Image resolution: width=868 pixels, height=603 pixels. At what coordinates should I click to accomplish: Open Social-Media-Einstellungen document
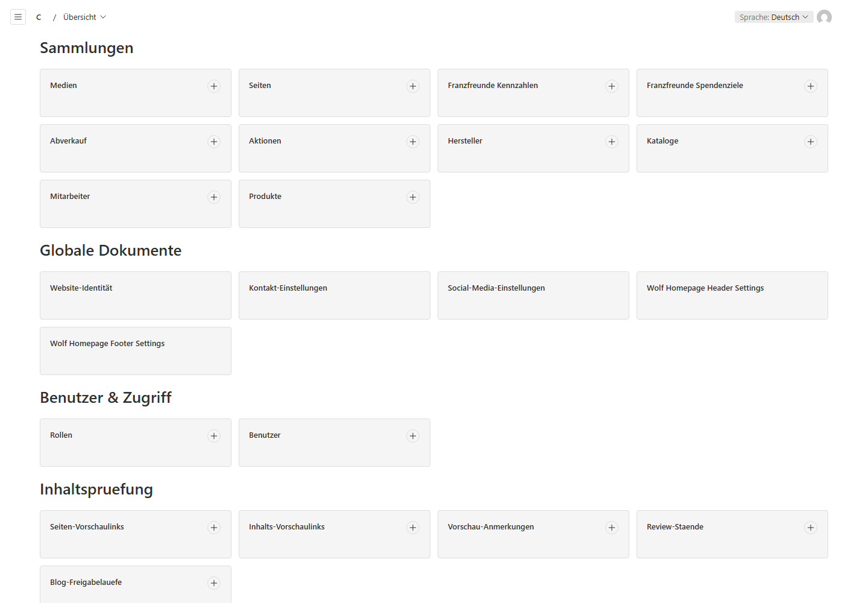pyautogui.click(x=533, y=295)
